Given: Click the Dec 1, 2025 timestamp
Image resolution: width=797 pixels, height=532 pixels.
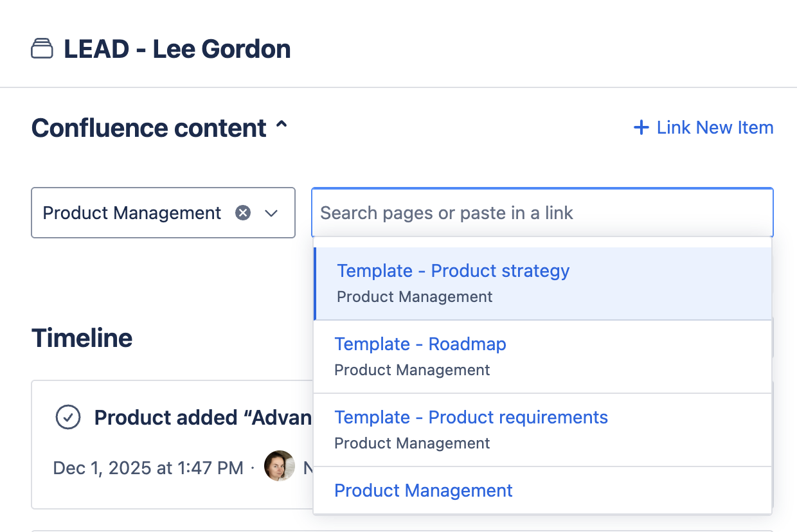Looking at the screenshot, I should [x=148, y=468].
